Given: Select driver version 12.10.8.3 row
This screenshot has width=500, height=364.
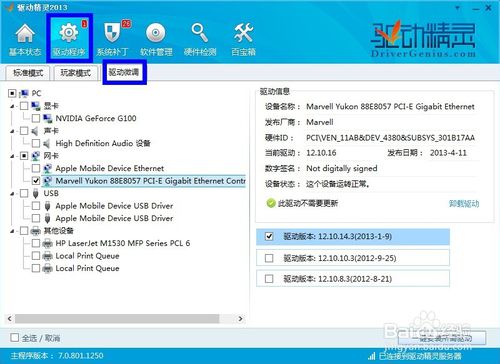Looking at the screenshot, I should coord(353,279).
